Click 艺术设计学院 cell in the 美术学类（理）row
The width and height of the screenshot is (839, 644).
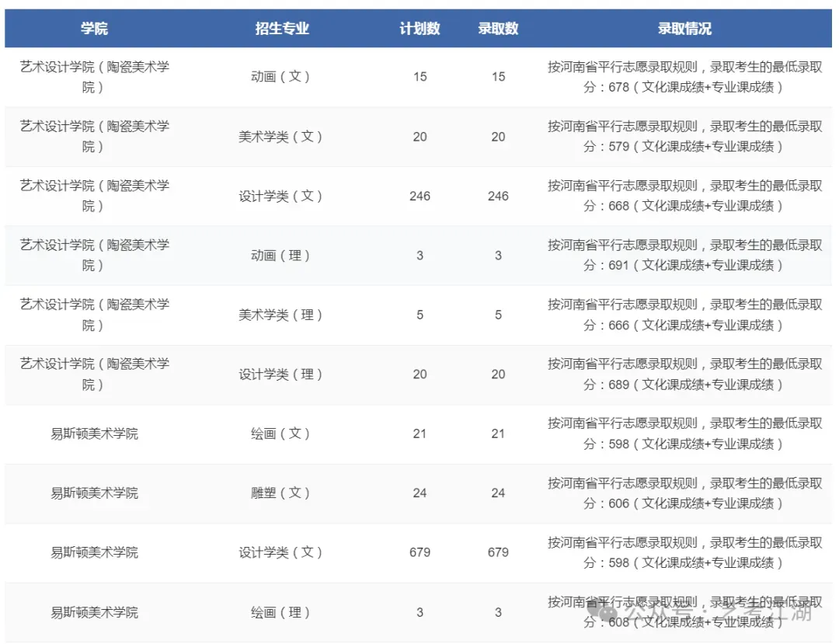pyautogui.click(x=94, y=315)
